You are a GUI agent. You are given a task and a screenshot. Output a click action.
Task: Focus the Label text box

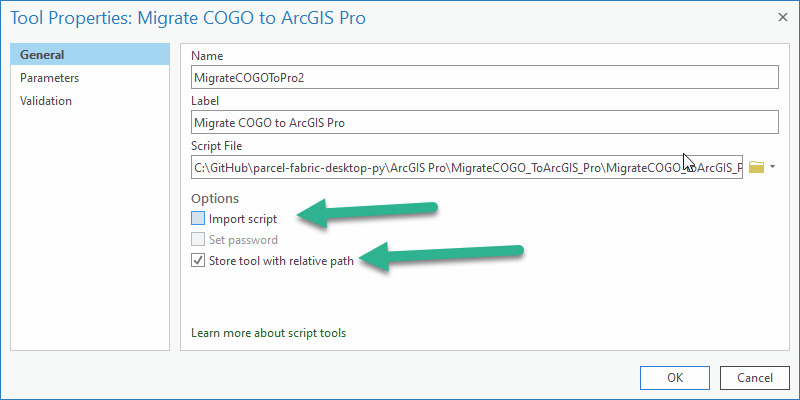484,122
